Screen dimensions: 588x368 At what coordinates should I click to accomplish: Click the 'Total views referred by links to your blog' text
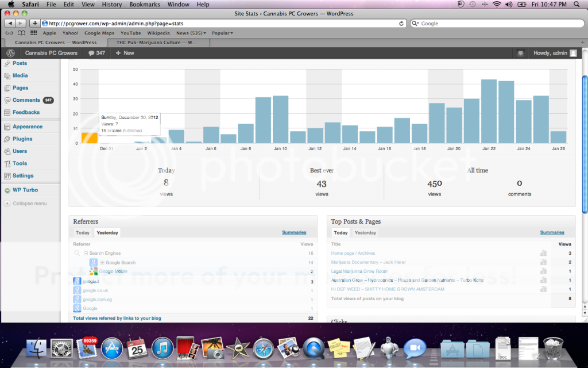tap(117, 318)
